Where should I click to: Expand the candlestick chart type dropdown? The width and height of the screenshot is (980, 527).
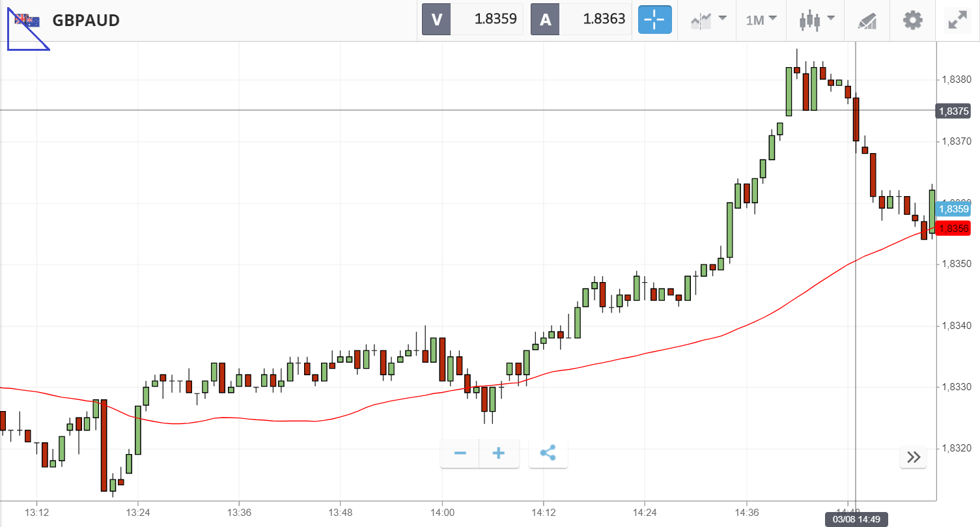click(x=817, y=20)
